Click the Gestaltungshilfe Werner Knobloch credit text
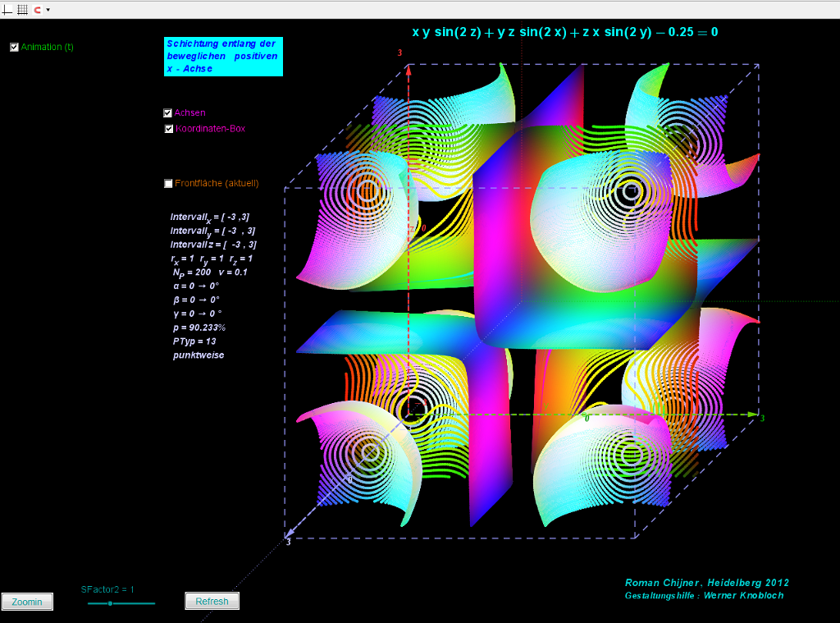 click(703, 596)
